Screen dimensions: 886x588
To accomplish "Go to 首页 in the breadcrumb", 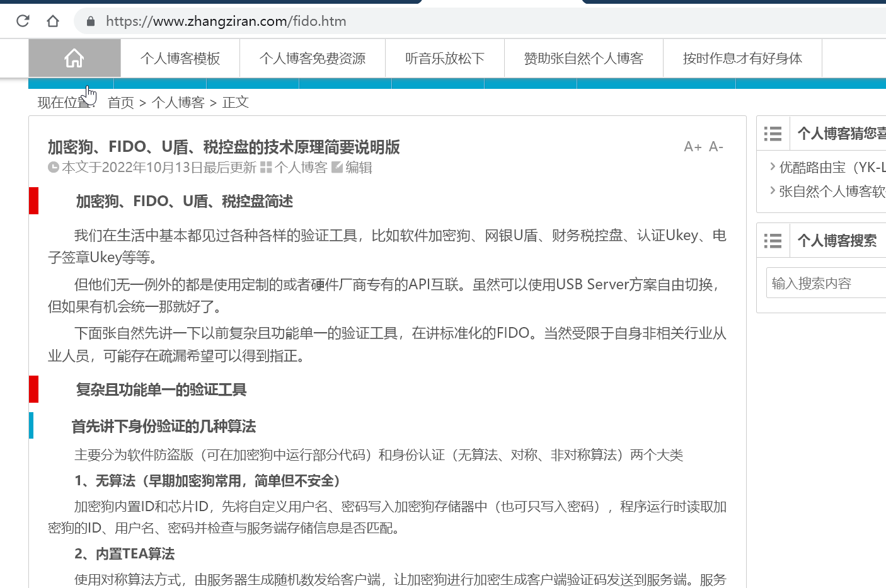I will (x=121, y=103).
